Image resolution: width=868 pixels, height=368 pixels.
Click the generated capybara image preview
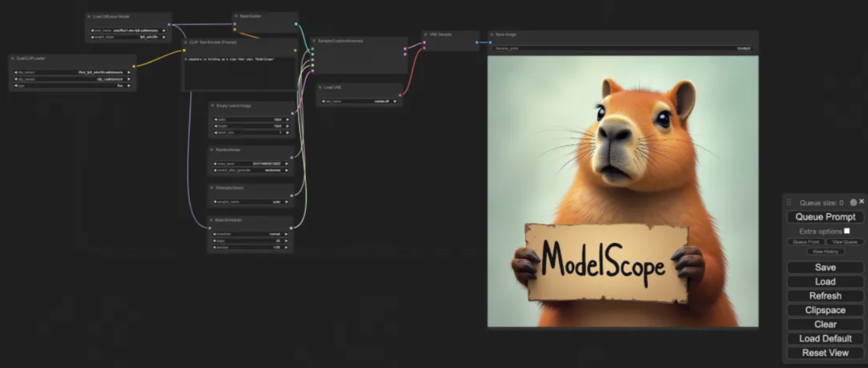tap(623, 191)
